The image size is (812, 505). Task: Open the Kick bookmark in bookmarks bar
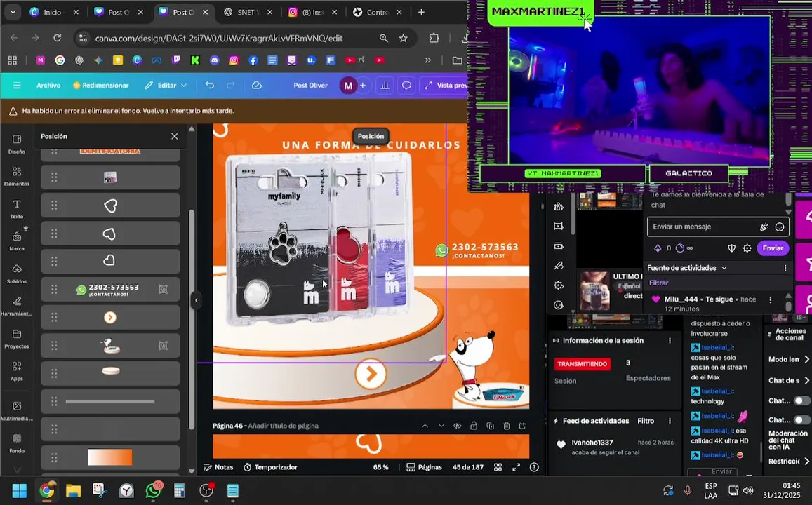(x=195, y=60)
